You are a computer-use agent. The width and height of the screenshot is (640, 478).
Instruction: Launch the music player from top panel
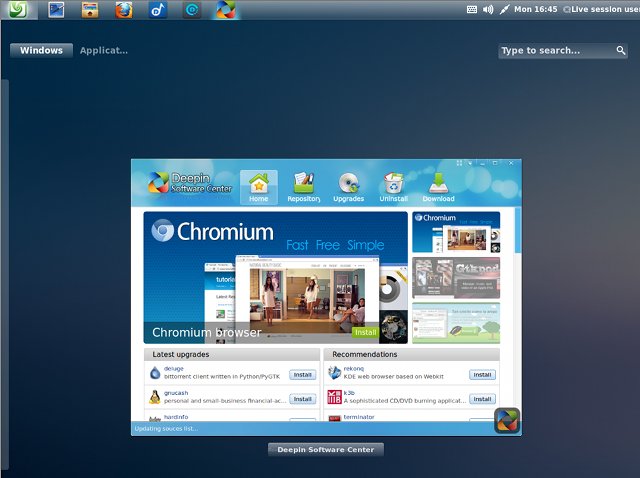coord(158,10)
